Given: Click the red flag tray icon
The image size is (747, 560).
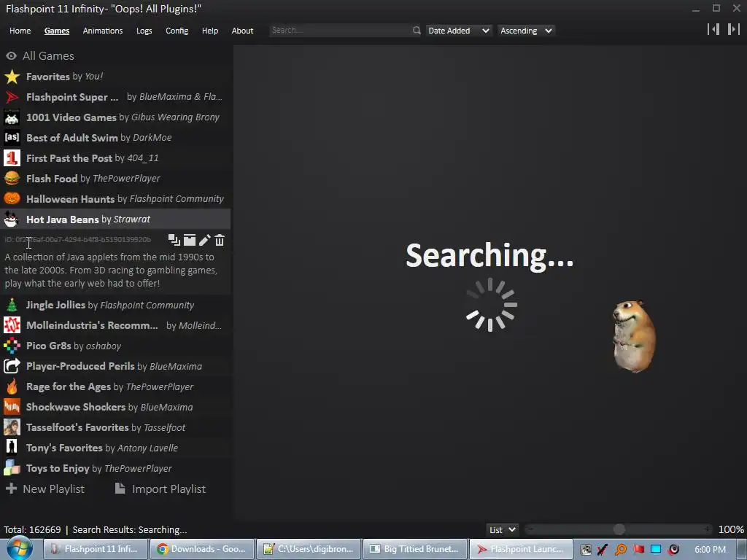Looking at the screenshot, I should pyautogui.click(x=638, y=550).
